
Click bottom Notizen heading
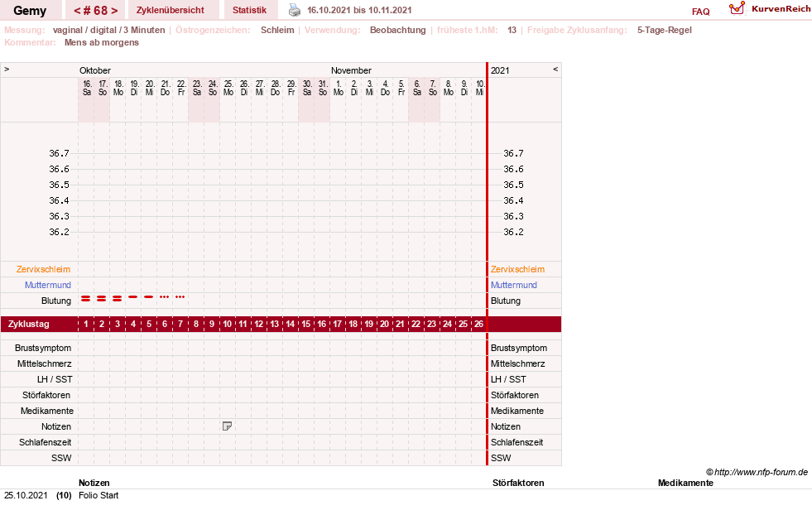(94, 483)
